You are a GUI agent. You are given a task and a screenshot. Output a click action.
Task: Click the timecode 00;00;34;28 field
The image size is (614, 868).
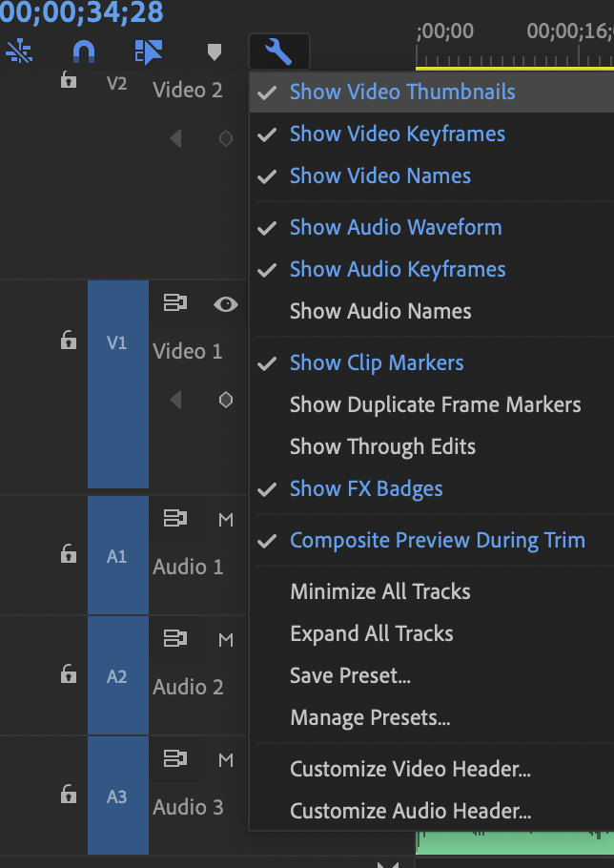point(81,14)
